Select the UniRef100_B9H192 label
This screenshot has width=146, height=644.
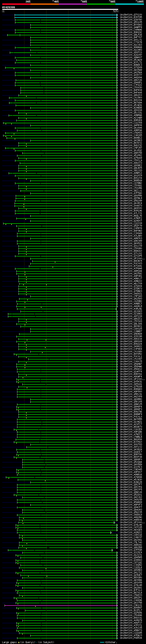click(131, 32)
